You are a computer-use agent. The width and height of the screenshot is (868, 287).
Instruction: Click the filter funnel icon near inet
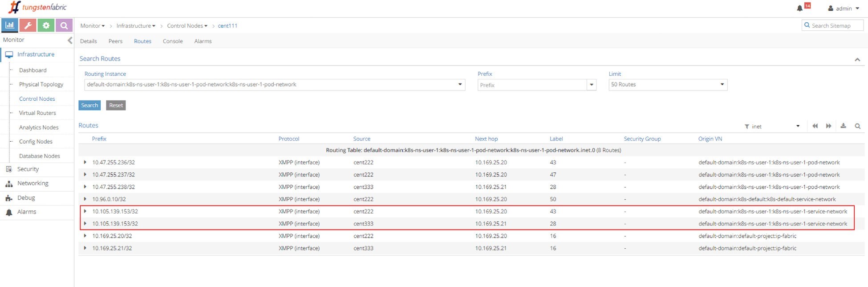746,127
